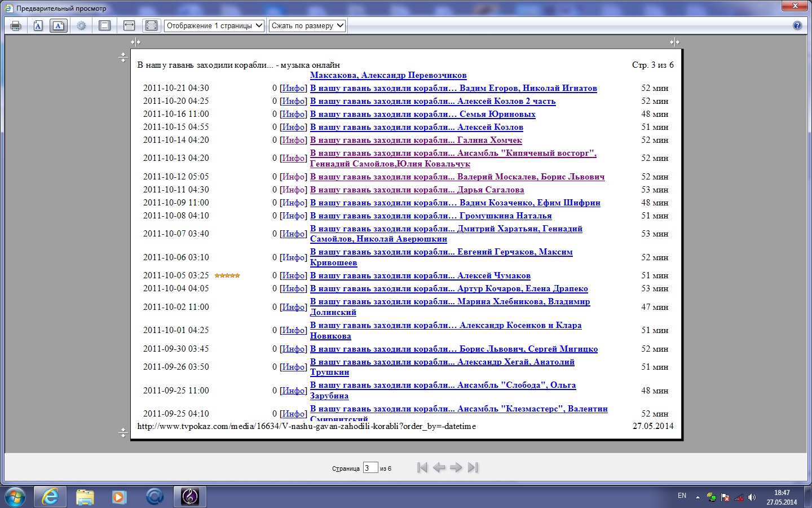Screen dimensions: 812x508
Task: Click the blue swirl taskbar icon
Action: tap(155, 497)
